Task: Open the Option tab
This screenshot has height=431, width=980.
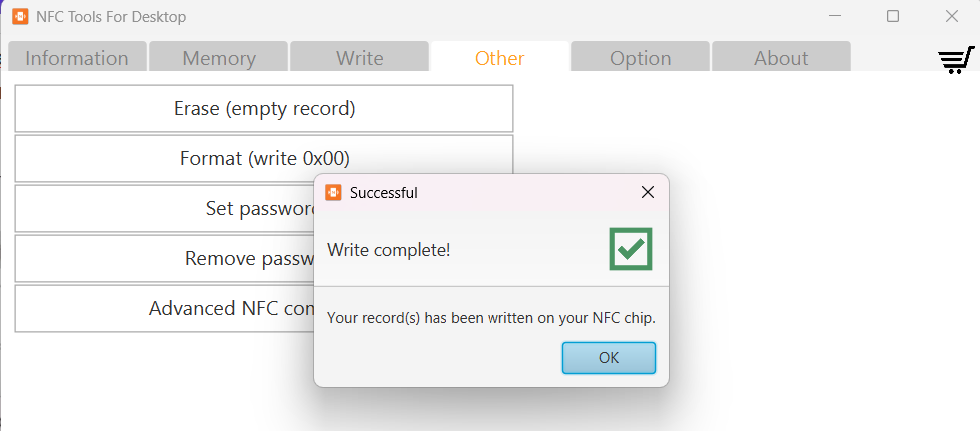Action: click(x=640, y=58)
